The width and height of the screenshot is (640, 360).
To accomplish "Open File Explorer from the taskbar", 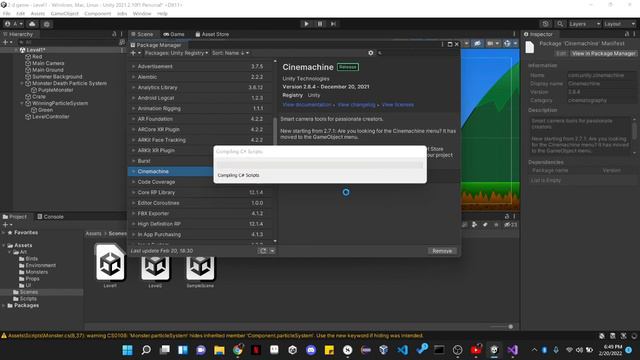I will pos(219,350).
